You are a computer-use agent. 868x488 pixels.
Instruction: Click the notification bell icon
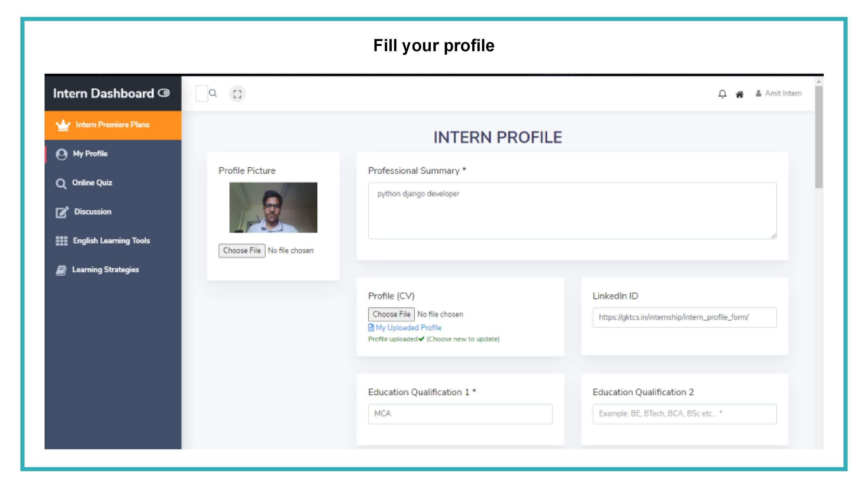point(722,94)
